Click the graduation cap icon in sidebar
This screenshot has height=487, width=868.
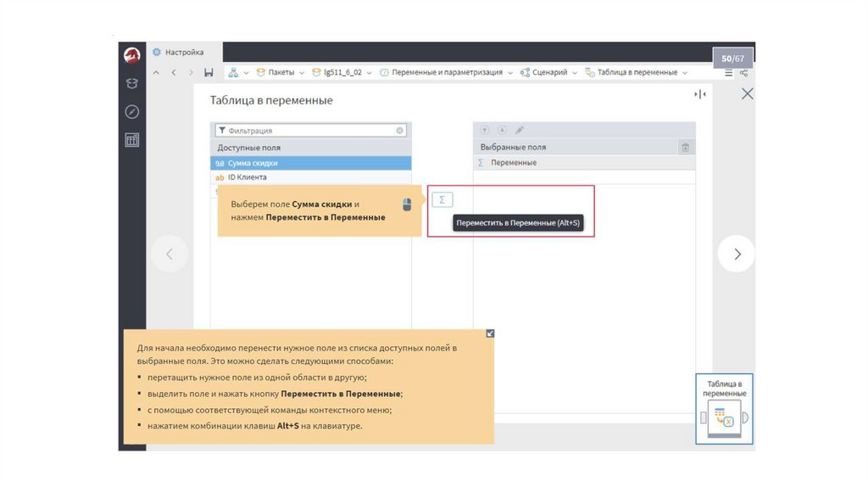[x=131, y=83]
